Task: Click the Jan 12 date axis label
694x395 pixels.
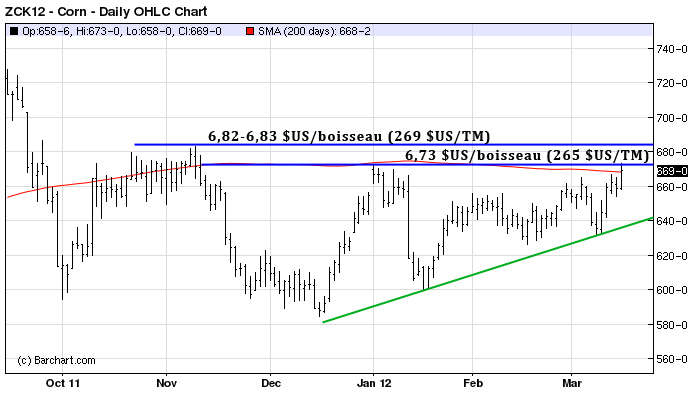Action: point(374,383)
